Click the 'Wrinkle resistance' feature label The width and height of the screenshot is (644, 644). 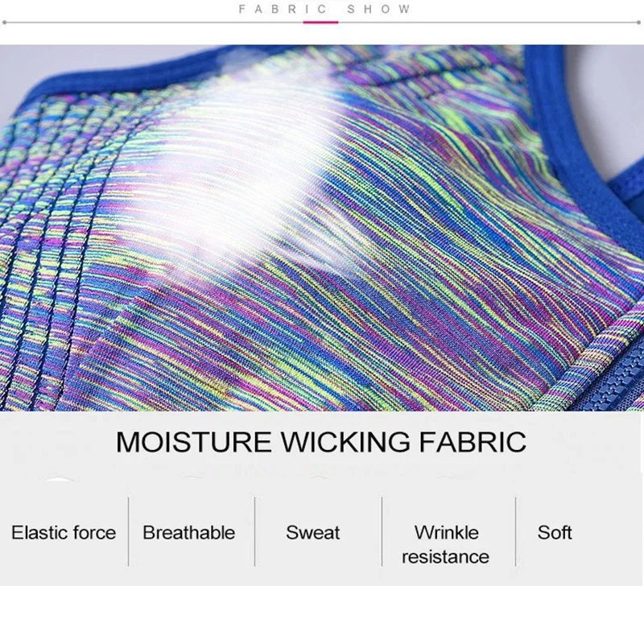coord(446,545)
